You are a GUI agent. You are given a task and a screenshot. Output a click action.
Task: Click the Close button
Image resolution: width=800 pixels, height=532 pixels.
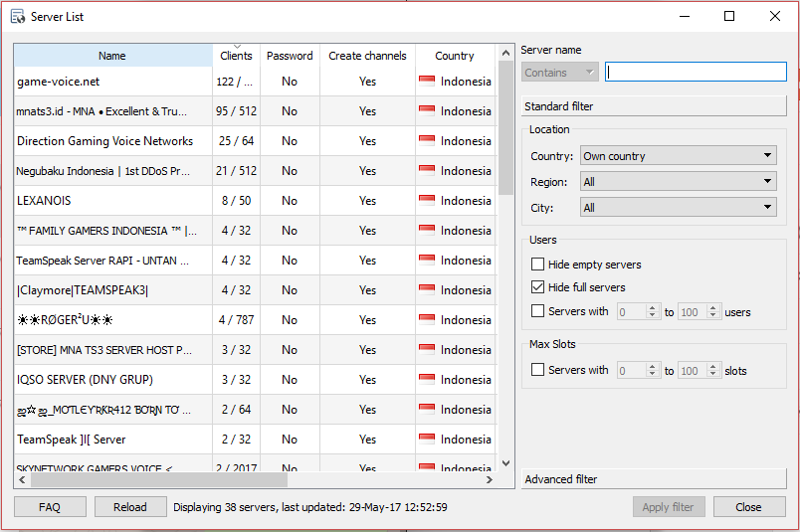tap(749, 507)
